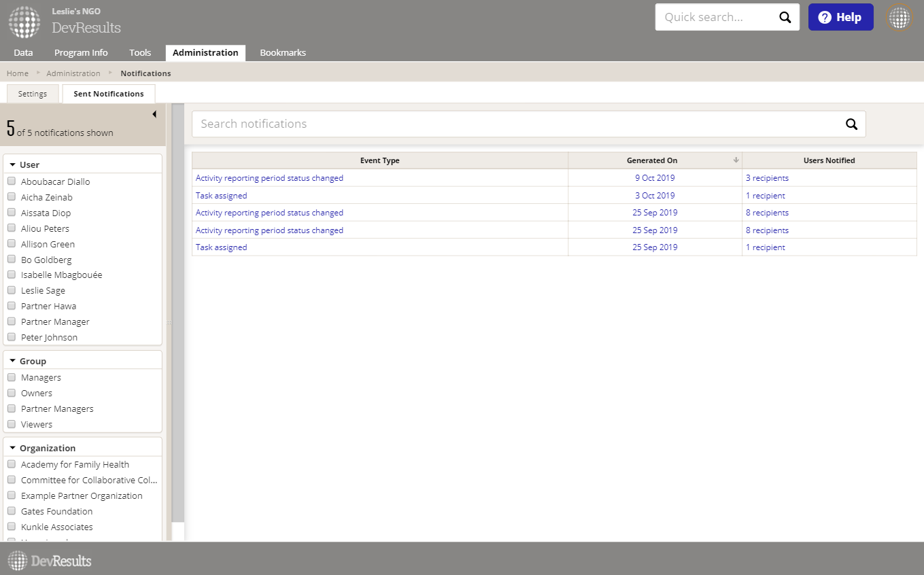Enable the Partner Manager user checkbox
Viewport: 924px width, 575px height.
point(12,321)
